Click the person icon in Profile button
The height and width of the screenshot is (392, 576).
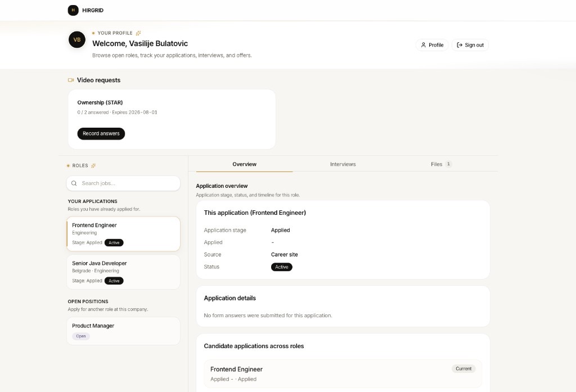(423, 45)
